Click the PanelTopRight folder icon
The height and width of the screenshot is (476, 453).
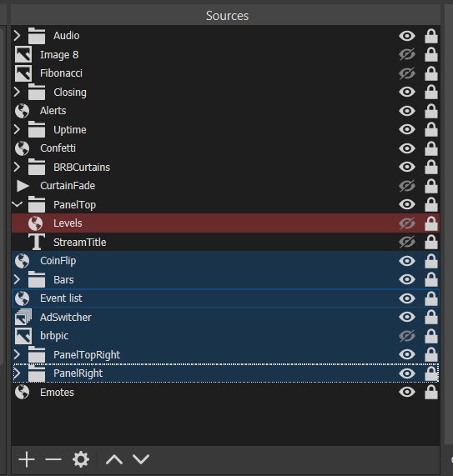click(37, 354)
